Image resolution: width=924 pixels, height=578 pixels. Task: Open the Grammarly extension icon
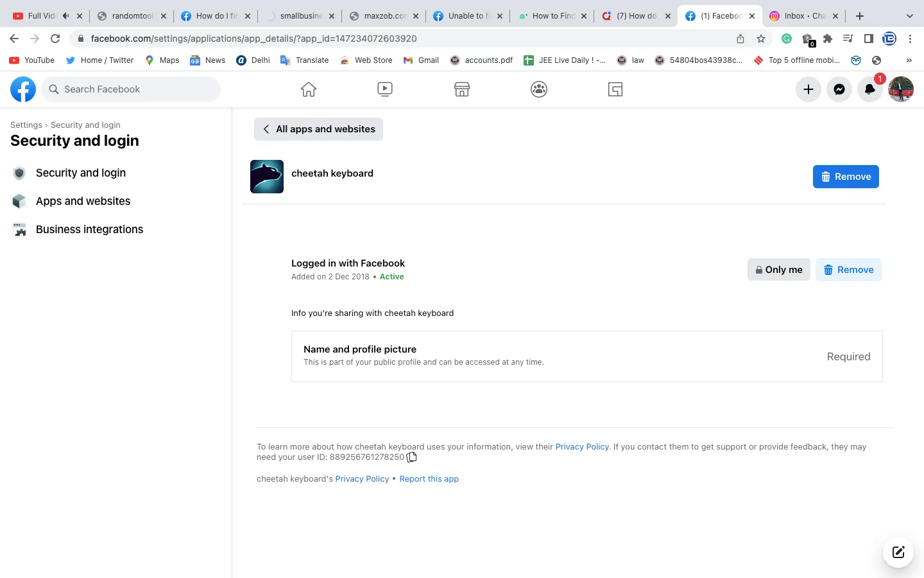tap(787, 39)
